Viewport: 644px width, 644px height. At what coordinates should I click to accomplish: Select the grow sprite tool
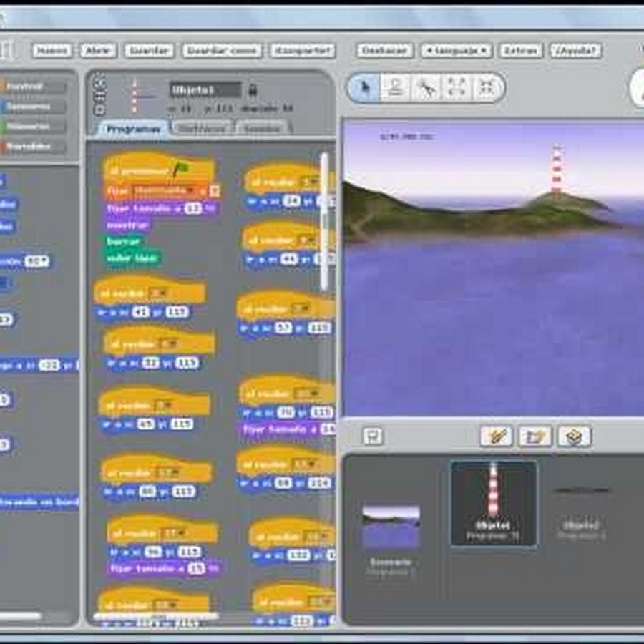tap(456, 87)
